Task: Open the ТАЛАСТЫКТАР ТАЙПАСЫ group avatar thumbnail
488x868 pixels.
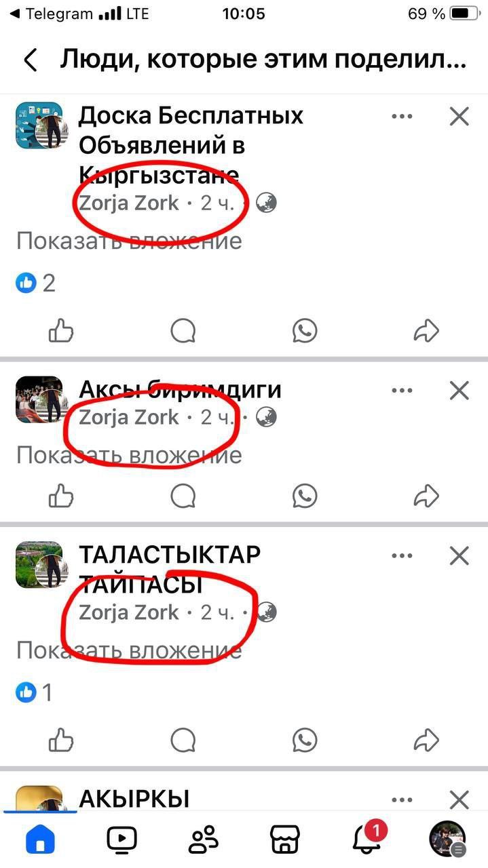Action: (x=39, y=566)
